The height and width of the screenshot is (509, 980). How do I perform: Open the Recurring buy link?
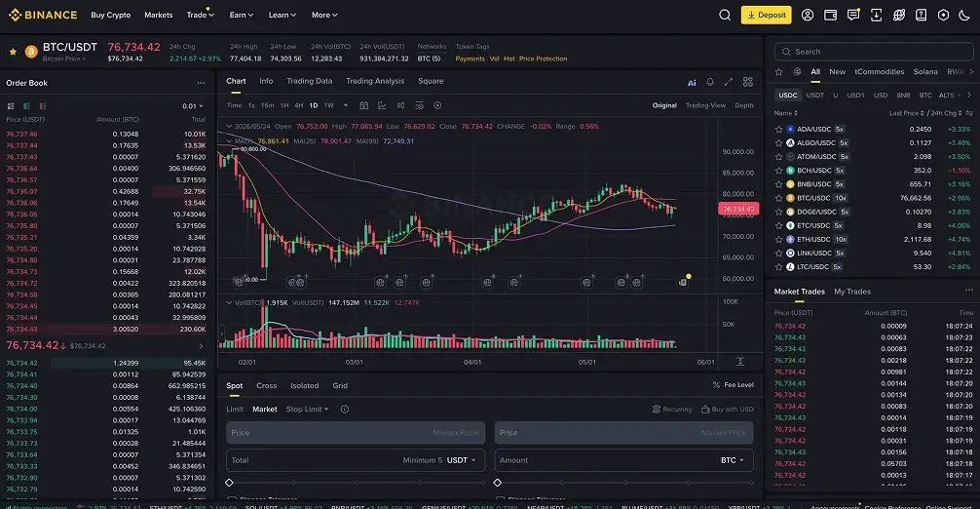tap(672, 409)
